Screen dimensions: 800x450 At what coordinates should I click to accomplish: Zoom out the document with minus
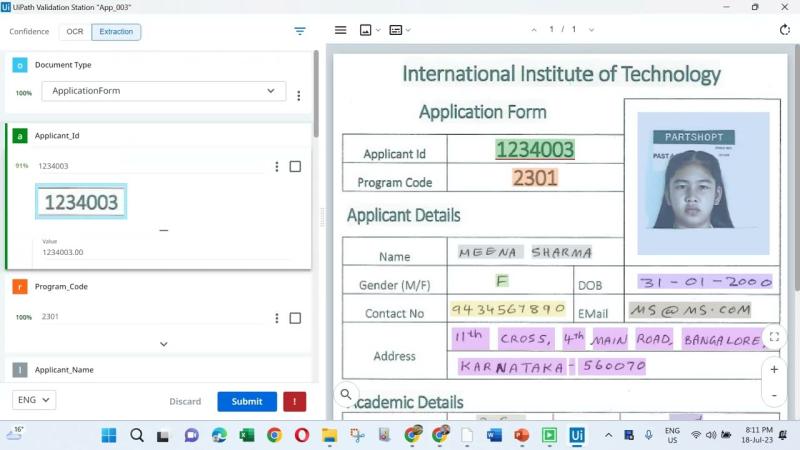pos(774,395)
